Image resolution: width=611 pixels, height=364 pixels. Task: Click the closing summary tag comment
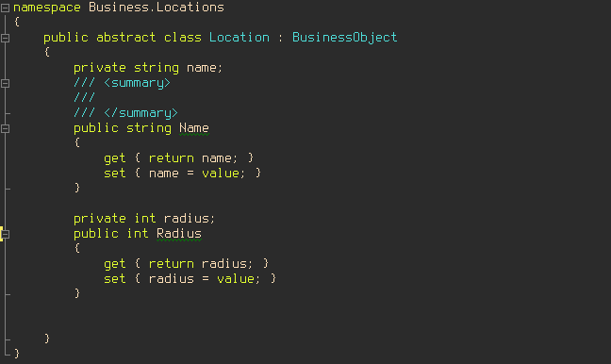125,113
